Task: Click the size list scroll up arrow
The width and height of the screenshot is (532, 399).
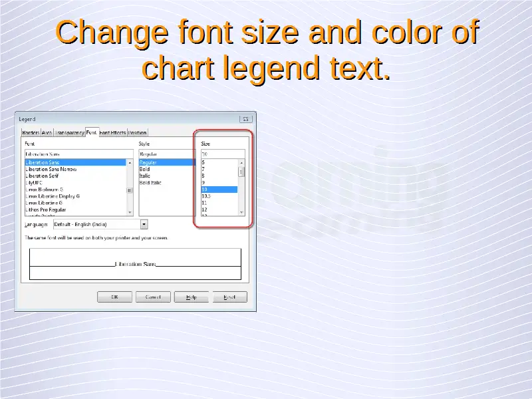Action: tap(242, 162)
